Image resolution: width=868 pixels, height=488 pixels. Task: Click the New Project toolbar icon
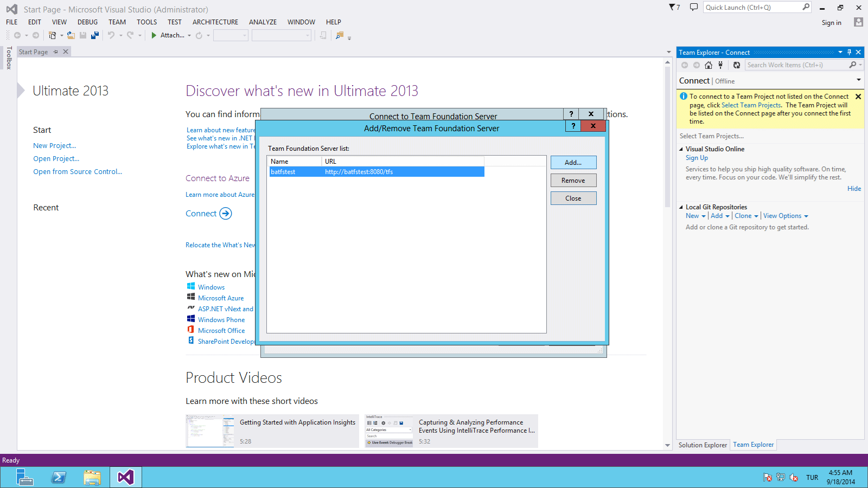(53, 35)
